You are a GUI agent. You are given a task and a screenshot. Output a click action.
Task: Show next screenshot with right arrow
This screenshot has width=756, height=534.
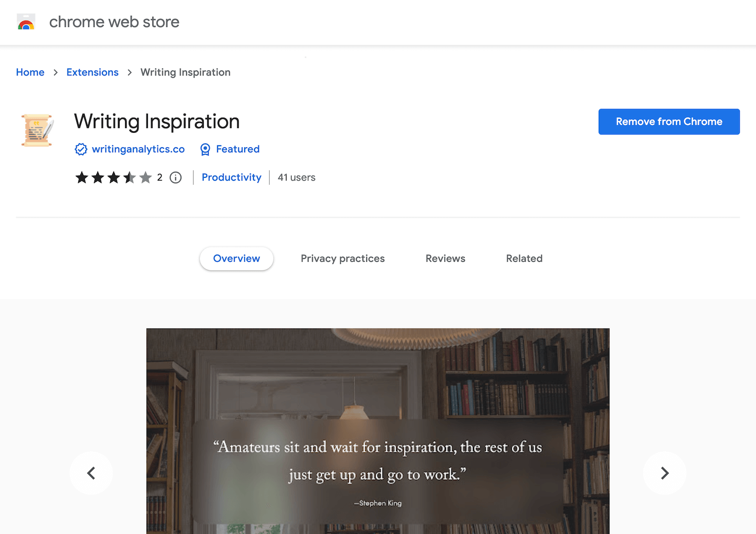tap(664, 473)
